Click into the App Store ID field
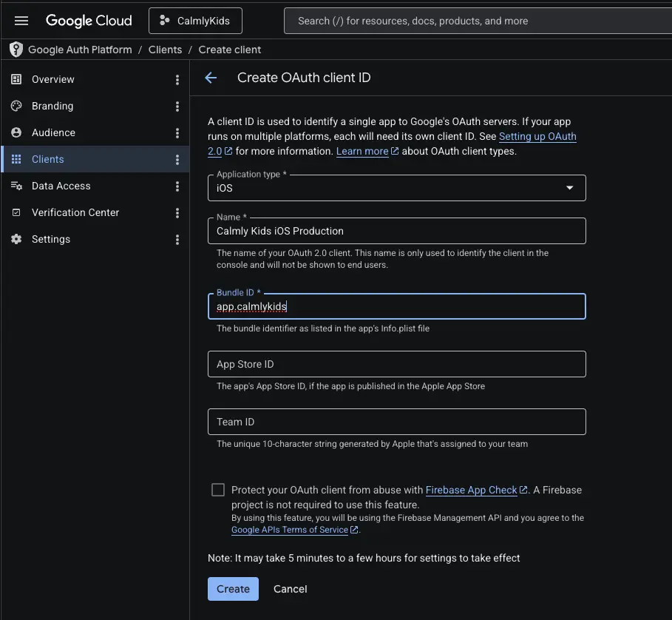This screenshot has width=672, height=620. 396,364
